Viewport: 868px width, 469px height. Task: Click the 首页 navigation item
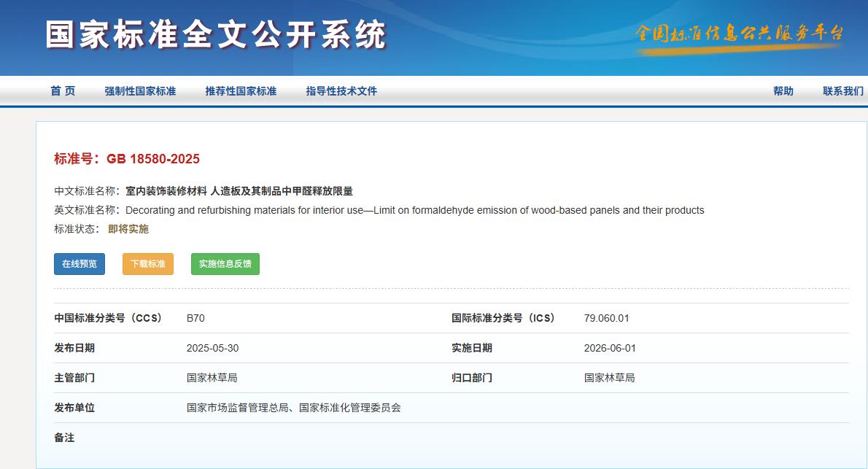pyautogui.click(x=63, y=91)
